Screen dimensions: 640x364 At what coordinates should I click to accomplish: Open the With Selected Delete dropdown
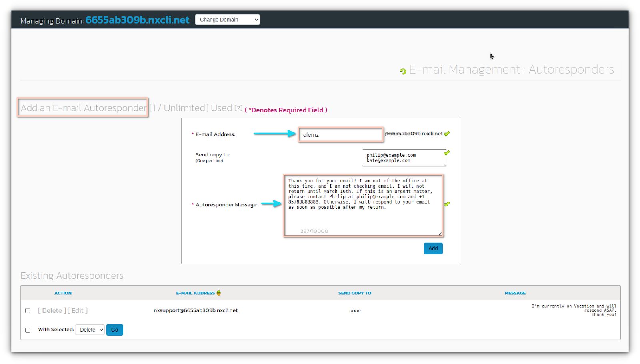tap(90, 330)
